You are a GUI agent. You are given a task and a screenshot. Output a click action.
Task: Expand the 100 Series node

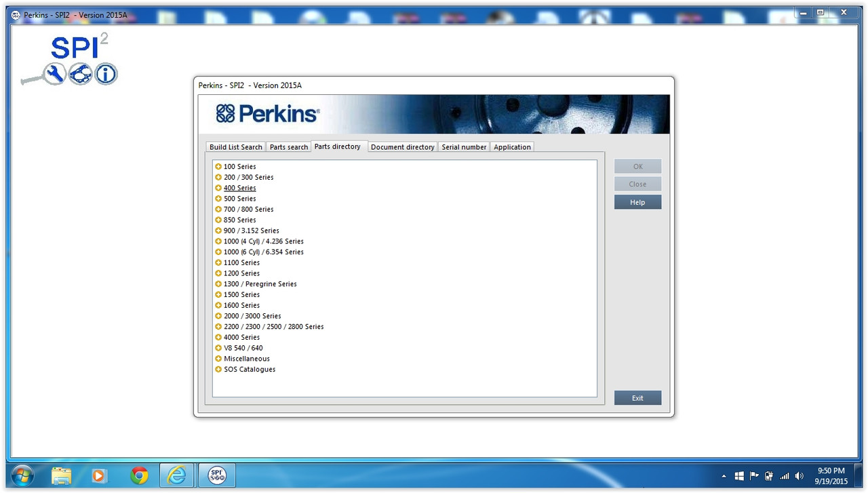(218, 166)
